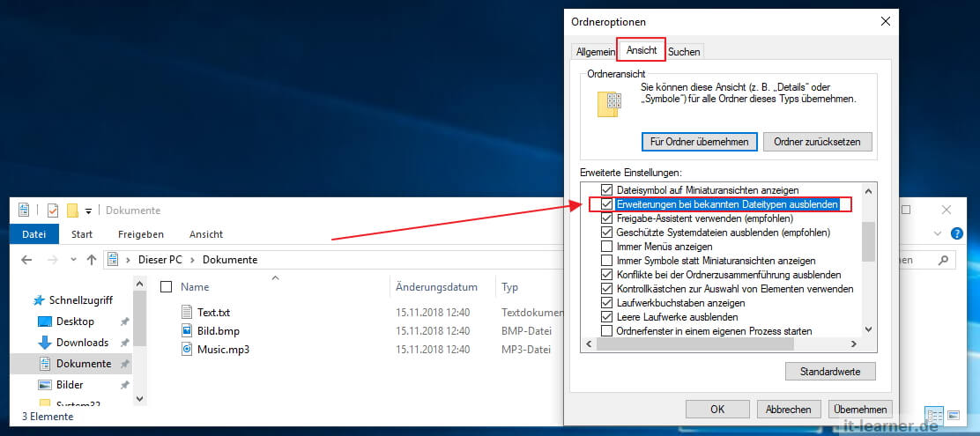Select the Music.mp3 file icon
The height and width of the screenshot is (436, 980).
[x=187, y=349]
